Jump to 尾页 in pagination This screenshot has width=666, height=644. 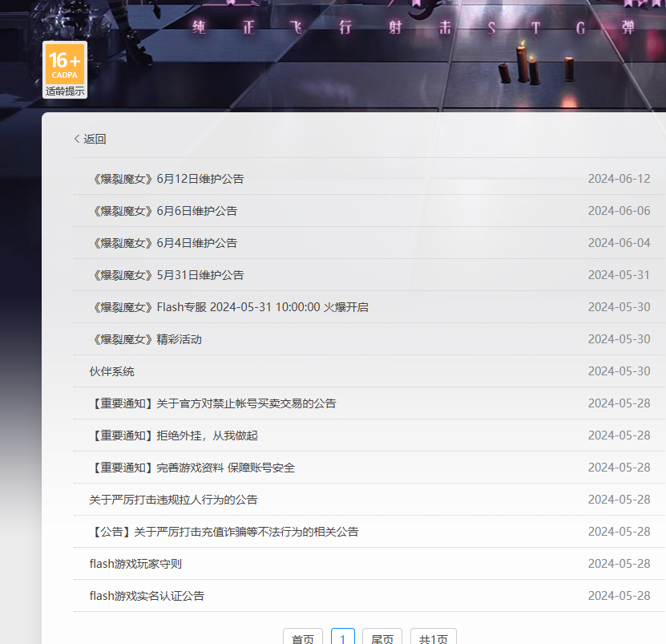click(382, 636)
